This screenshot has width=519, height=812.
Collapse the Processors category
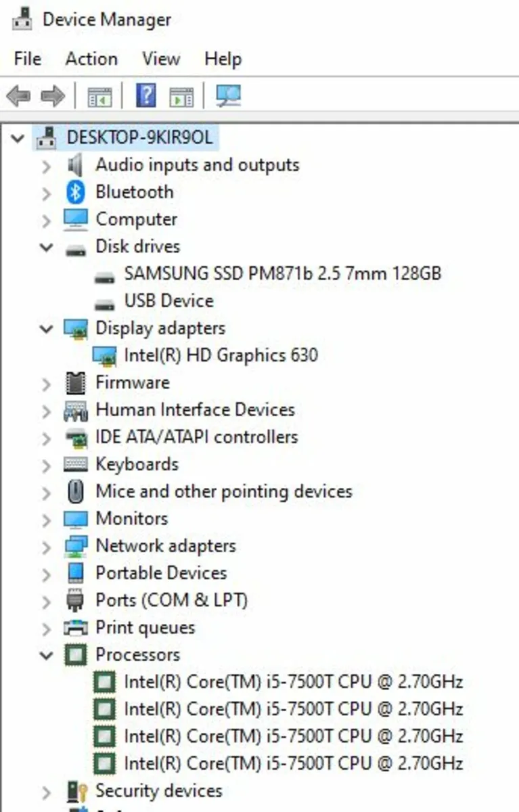[x=46, y=655]
